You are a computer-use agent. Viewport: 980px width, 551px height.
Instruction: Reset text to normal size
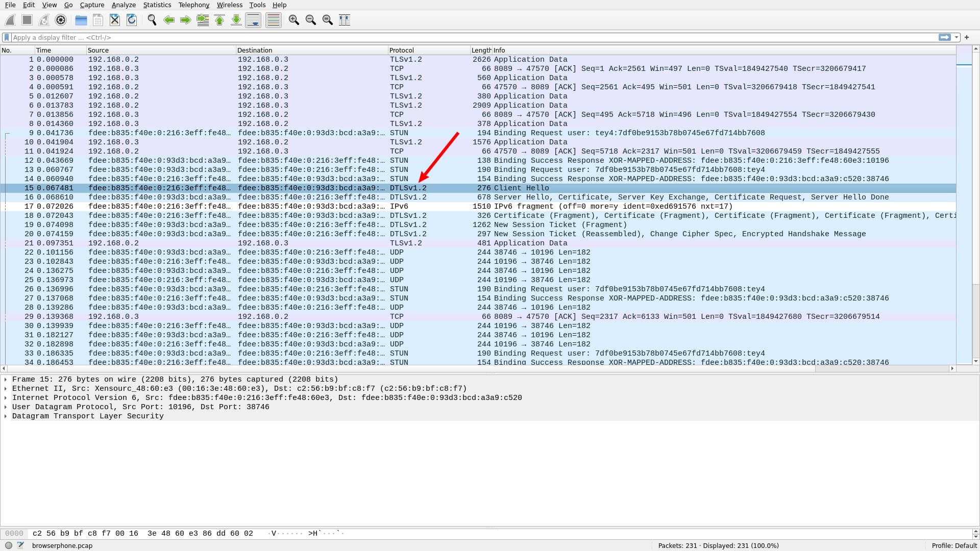point(328,20)
